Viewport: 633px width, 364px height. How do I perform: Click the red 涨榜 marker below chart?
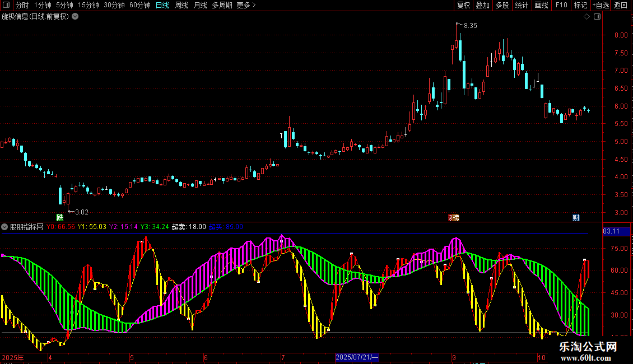tap(454, 217)
